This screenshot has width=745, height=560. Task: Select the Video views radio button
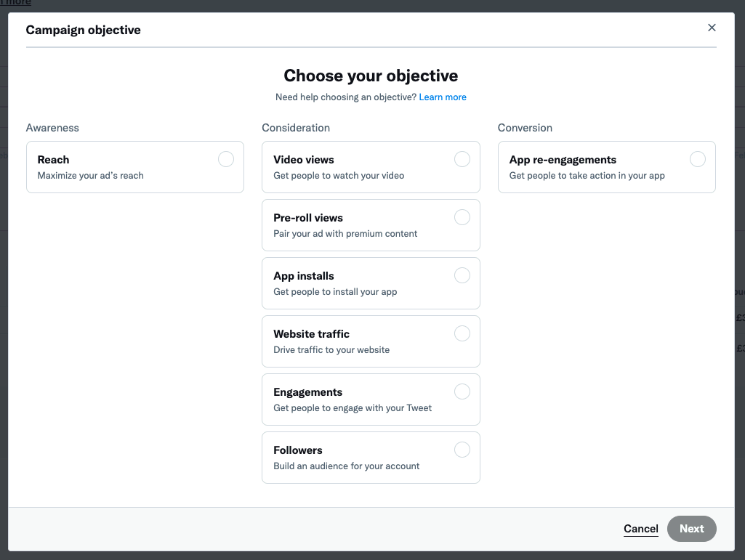[x=462, y=159]
